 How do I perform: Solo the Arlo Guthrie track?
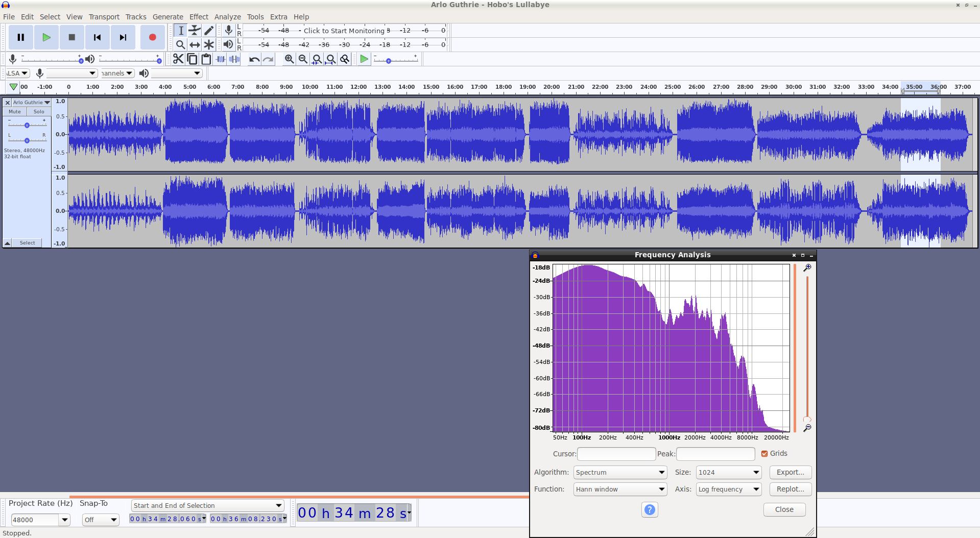39,112
